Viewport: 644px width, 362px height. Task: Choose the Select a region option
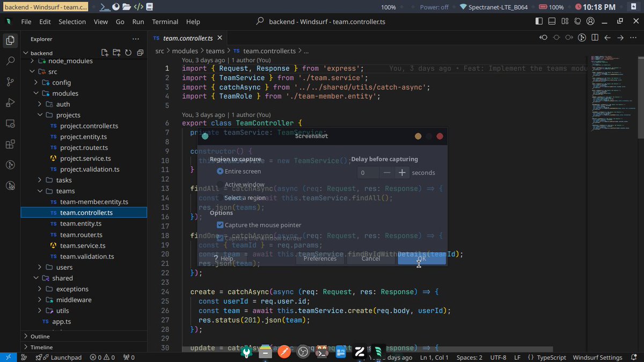tap(241, 198)
